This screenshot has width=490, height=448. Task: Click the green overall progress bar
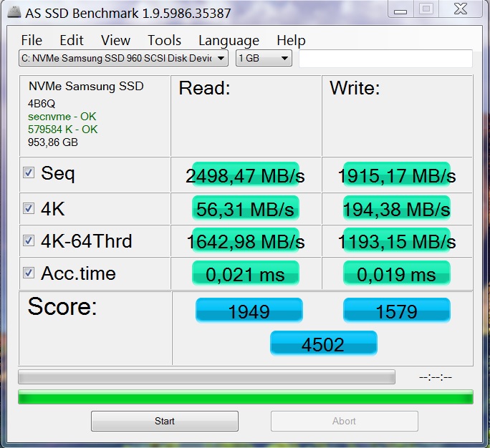[246, 397]
